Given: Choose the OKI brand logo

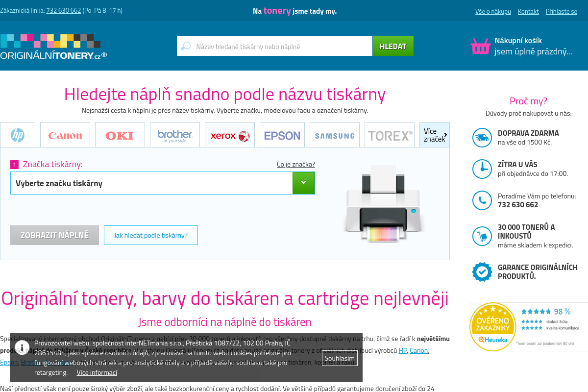Looking at the screenshot, I should 120,134.
